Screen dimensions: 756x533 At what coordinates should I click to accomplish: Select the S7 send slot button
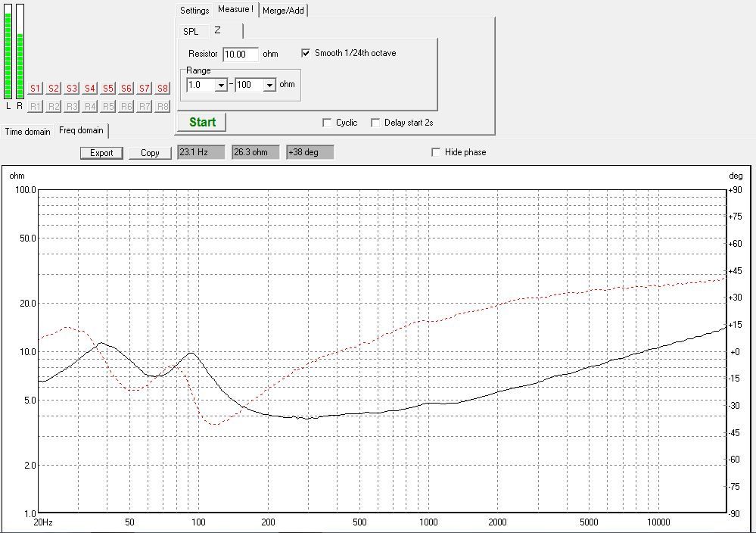coord(145,89)
